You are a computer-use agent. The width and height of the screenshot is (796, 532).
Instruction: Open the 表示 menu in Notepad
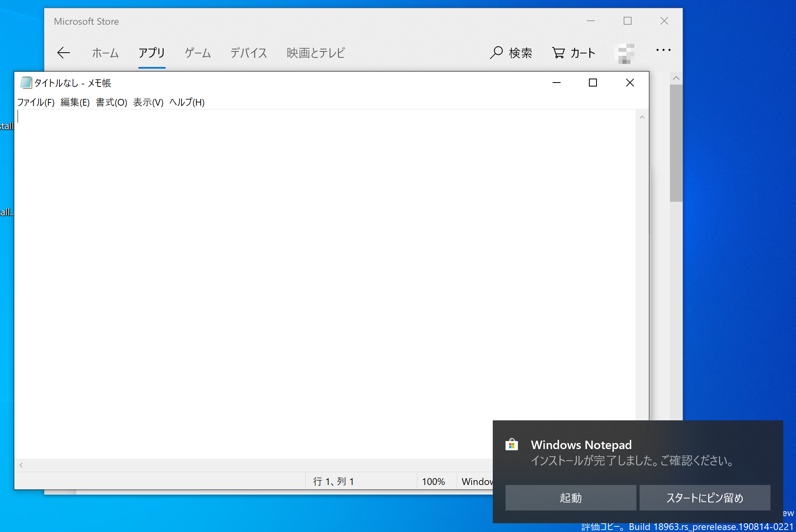click(148, 102)
